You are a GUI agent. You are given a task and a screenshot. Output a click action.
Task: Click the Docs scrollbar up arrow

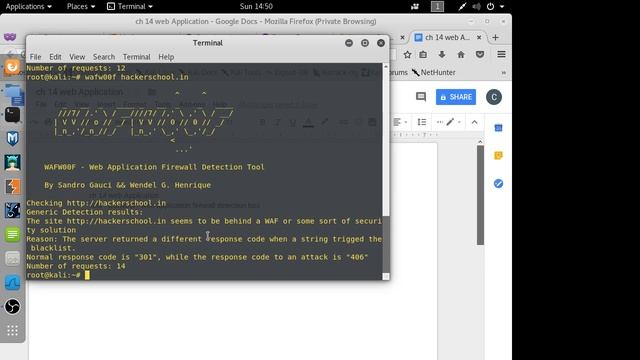click(480, 142)
